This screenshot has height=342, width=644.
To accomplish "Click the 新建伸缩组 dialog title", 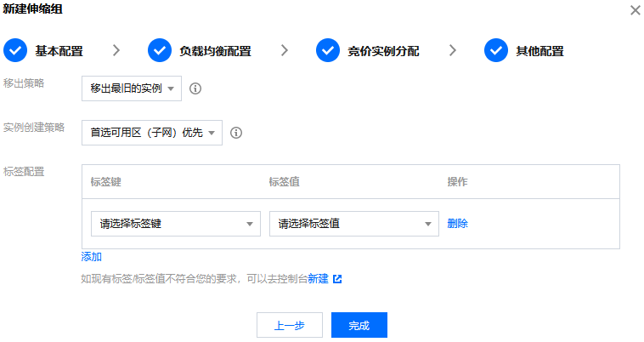I will tap(33, 9).
